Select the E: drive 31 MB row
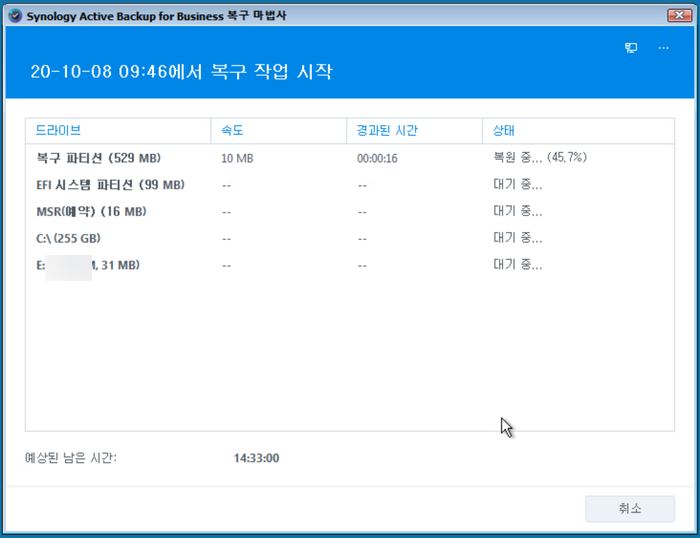The height and width of the screenshot is (538, 700). coord(350,265)
